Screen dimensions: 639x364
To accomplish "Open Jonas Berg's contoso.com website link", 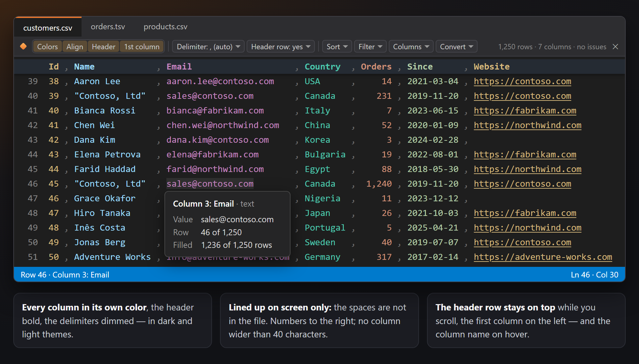I will tap(522, 242).
